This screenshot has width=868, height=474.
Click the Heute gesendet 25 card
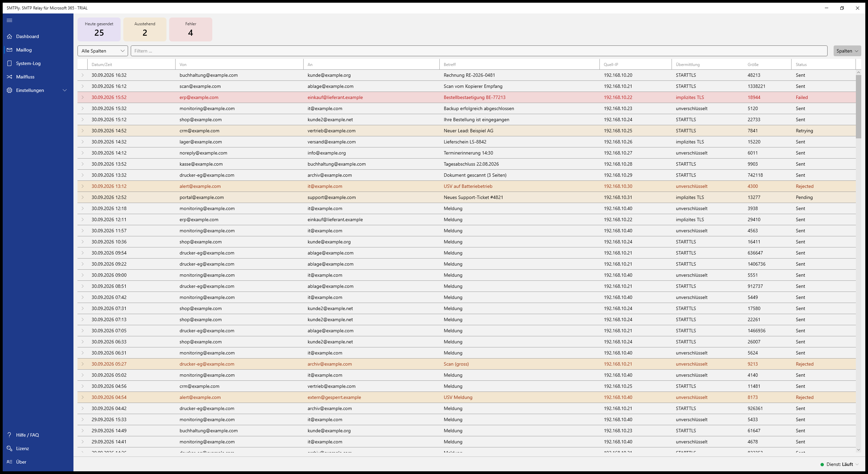tap(99, 29)
